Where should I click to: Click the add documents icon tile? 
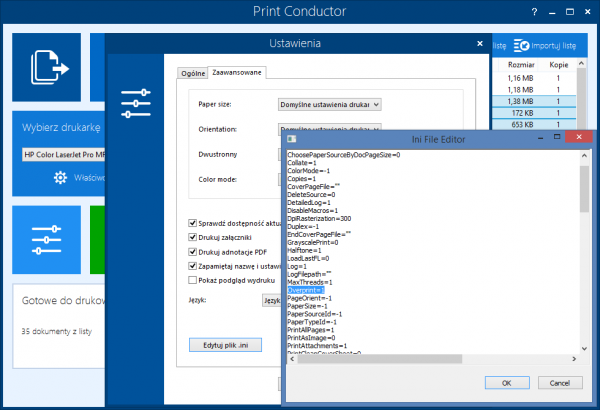pyautogui.click(x=48, y=67)
